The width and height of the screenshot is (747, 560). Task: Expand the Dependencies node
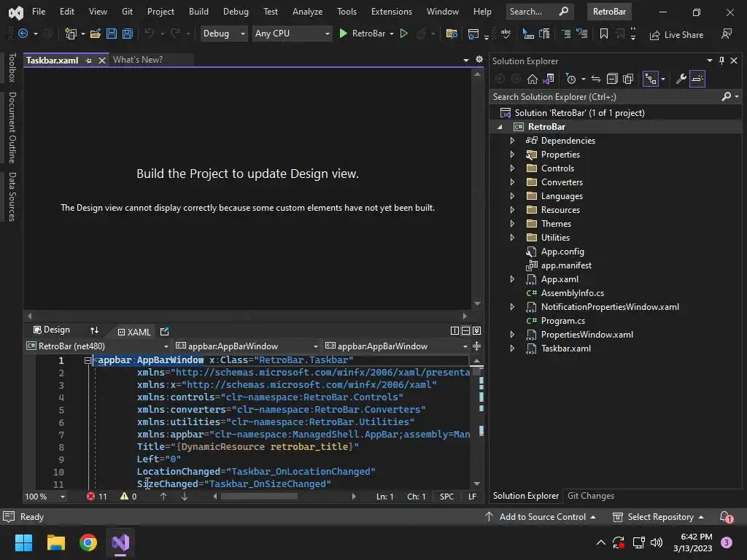point(512,141)
